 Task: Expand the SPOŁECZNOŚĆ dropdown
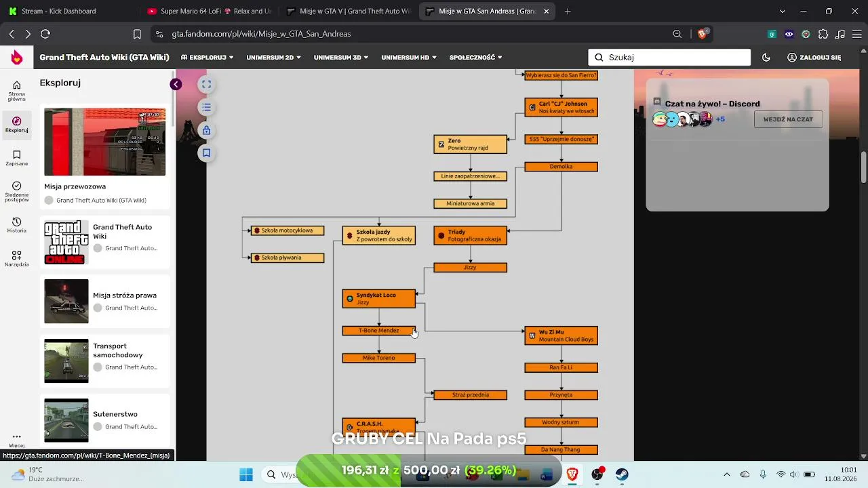(x=475, y=58)
